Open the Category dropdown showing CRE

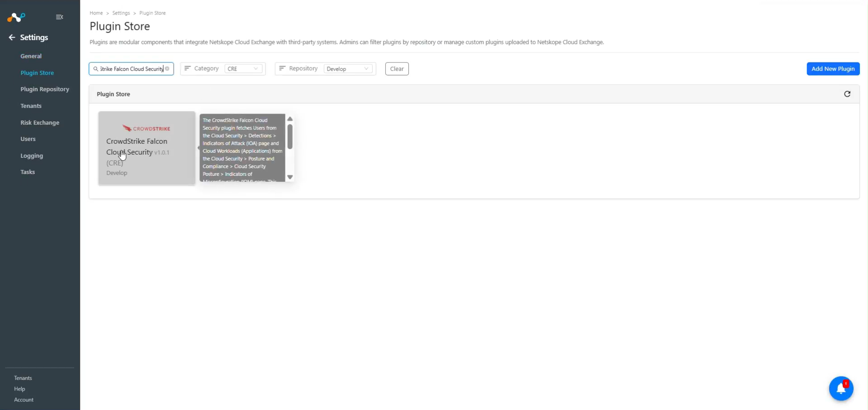pos(243,69)
